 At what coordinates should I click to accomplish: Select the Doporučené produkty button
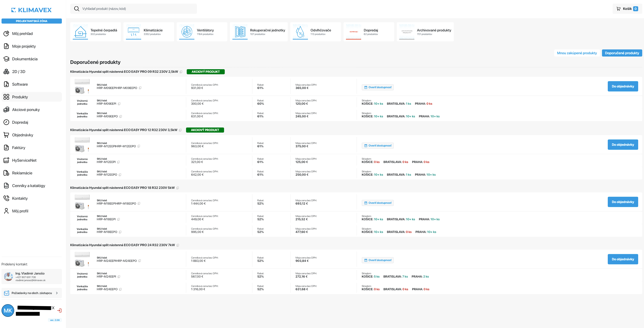point(622,53)
